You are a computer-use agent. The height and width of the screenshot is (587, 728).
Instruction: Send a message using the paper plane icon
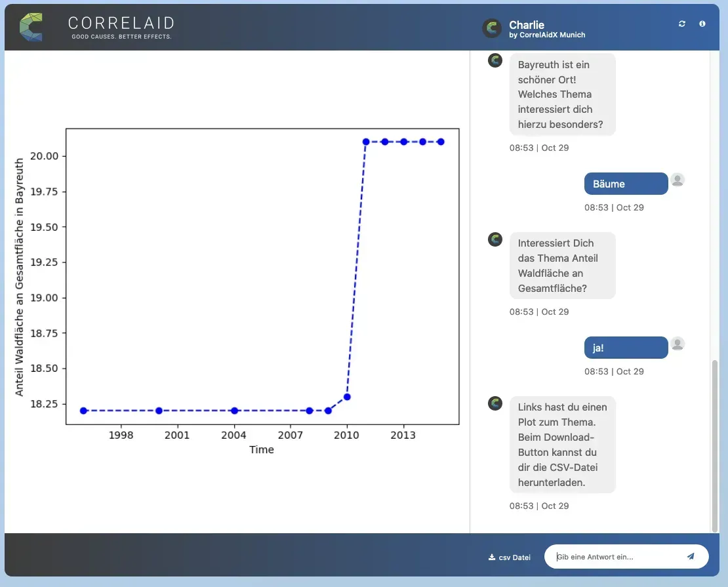(x=691, y=556)
